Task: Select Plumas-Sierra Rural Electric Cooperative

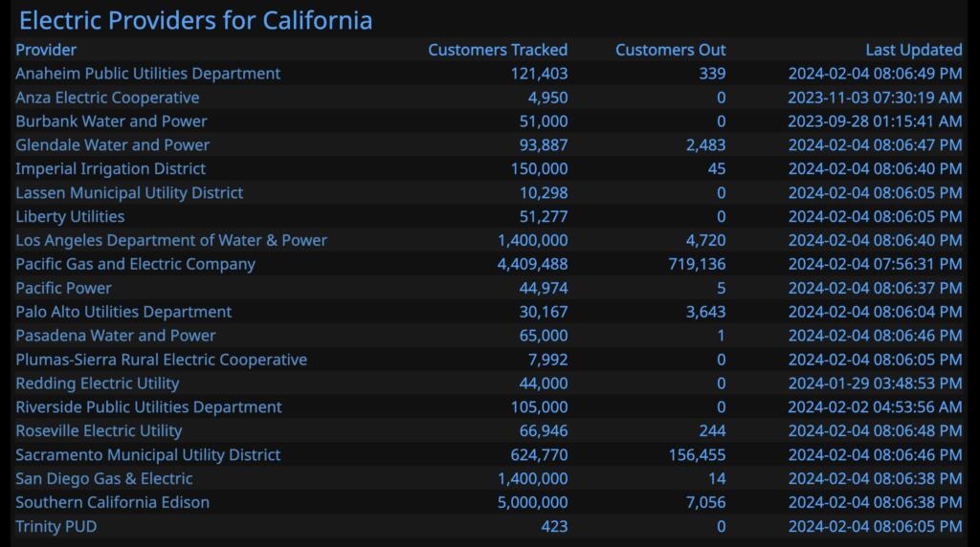Action: click(161, 360)
